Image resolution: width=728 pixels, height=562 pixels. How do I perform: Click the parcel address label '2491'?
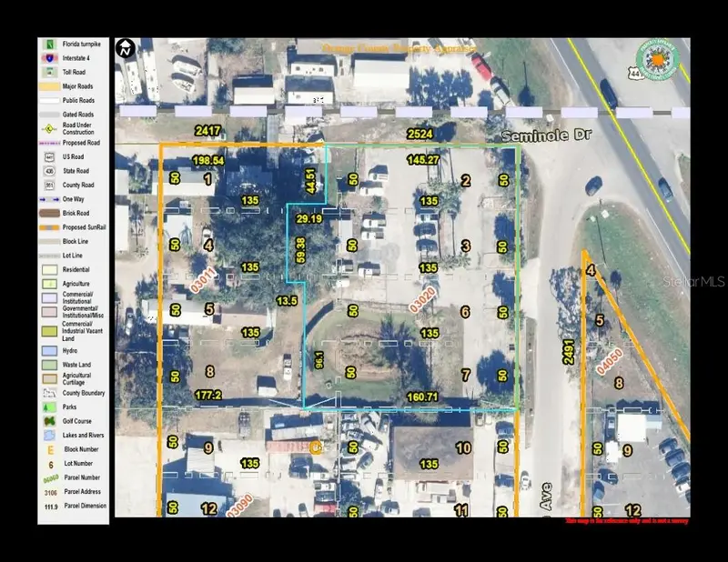click(569, 352)
